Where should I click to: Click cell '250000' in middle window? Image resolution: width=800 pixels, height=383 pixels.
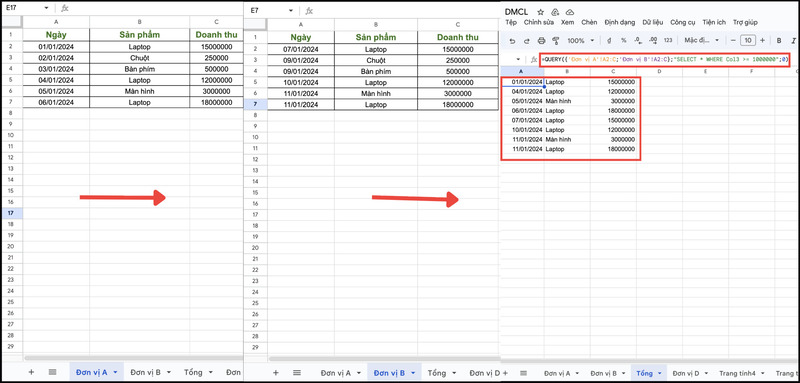click(458, 60)
